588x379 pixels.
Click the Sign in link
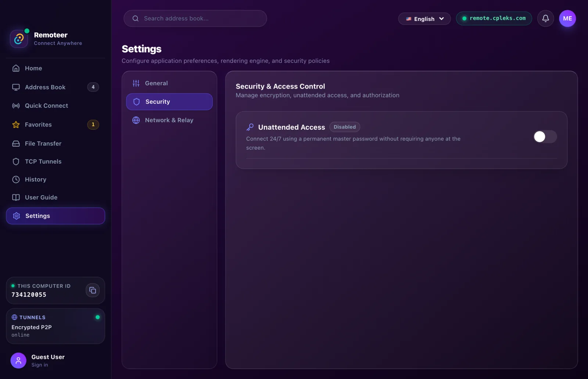40,365
